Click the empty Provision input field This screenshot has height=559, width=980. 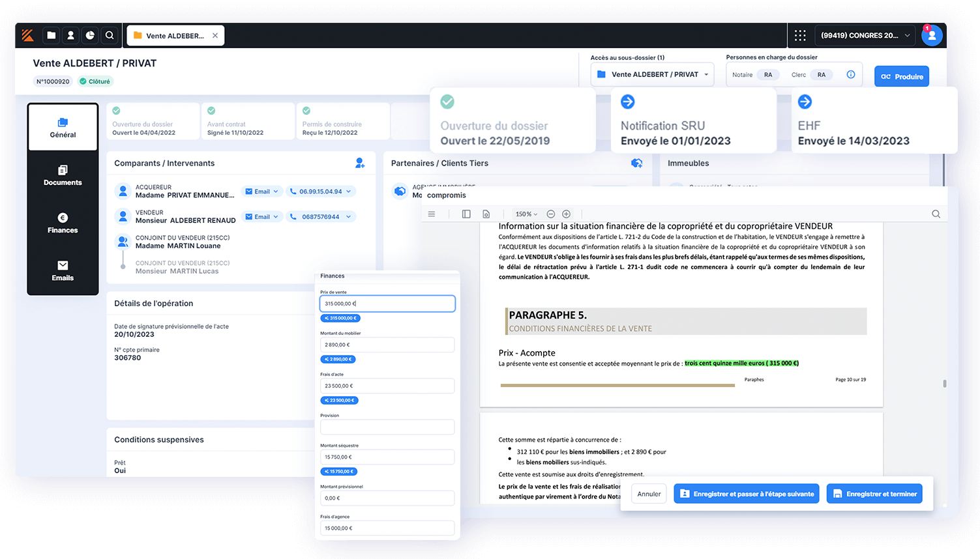pos(387,427)
